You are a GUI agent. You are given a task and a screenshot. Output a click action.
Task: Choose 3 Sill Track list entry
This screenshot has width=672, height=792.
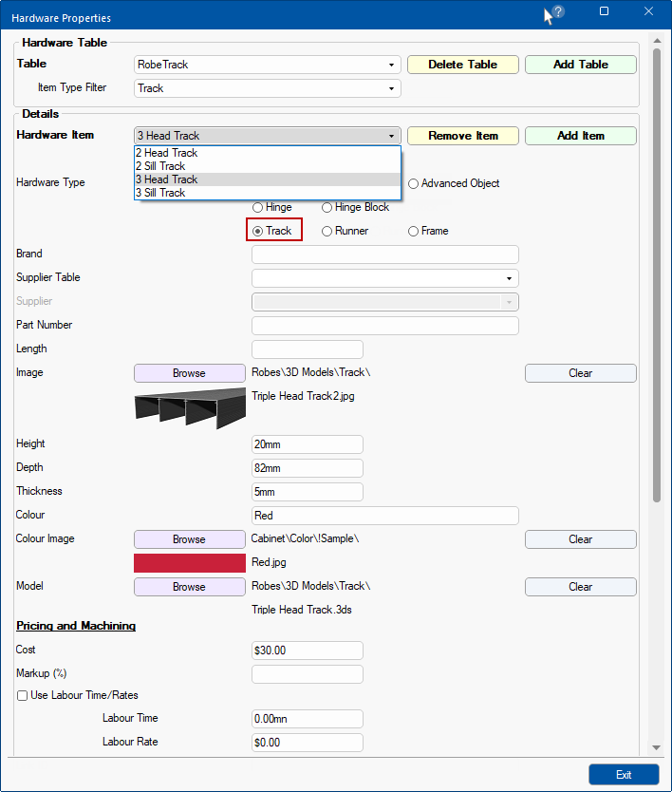point(159,193)
